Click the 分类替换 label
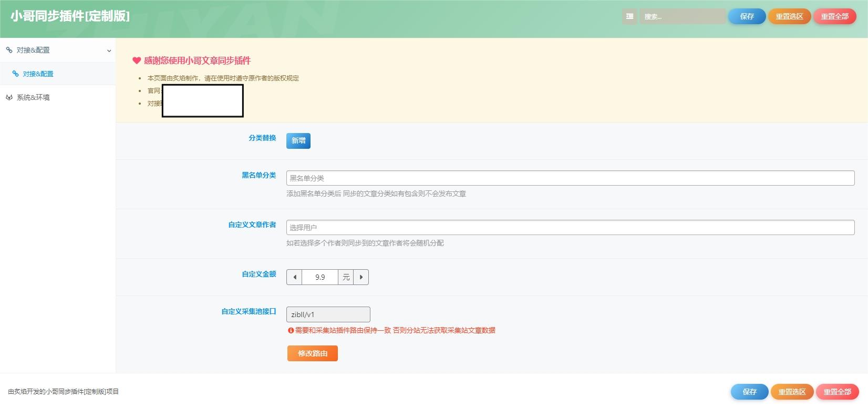The height and width of the screenshot is (407, 868). coord(262,138)
